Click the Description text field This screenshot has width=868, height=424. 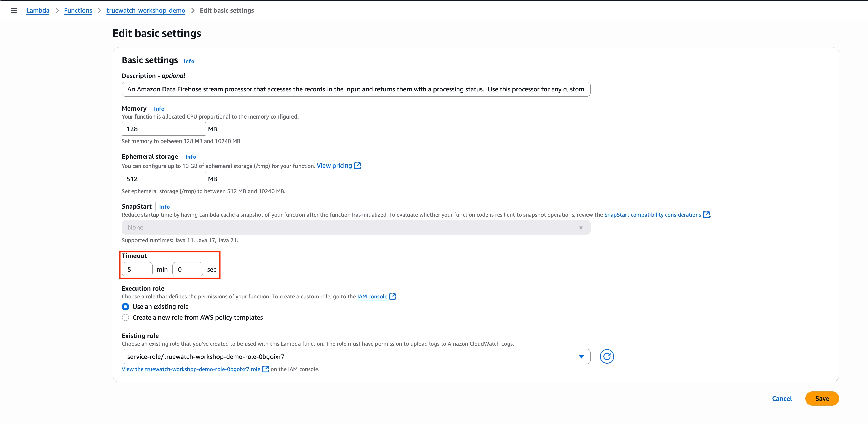pos(356,89)
